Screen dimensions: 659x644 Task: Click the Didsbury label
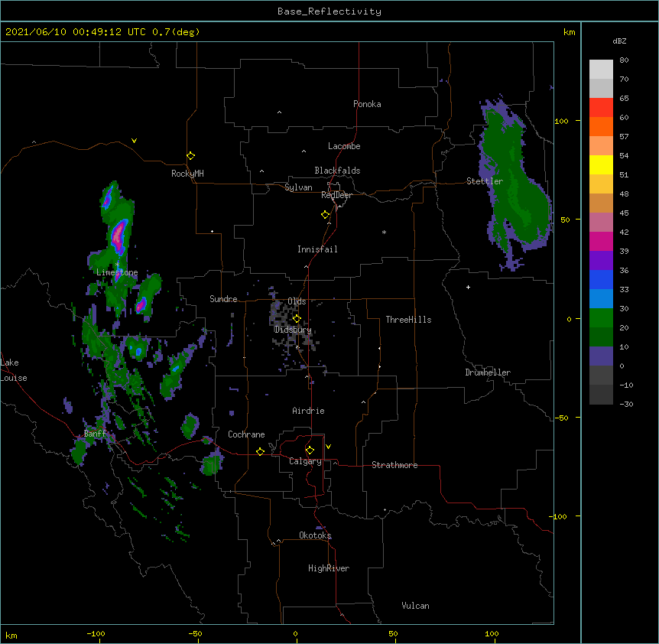click(293, 330)
